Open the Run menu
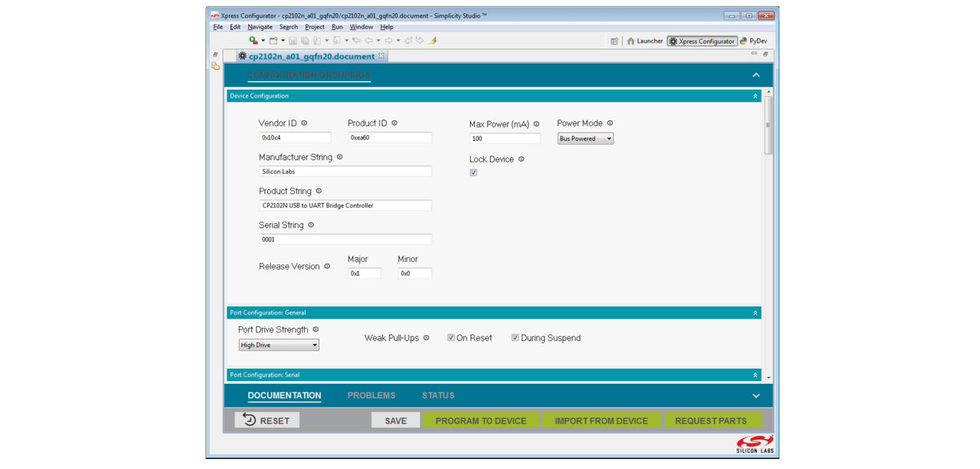The height and width of the screenshot is (469, 980). (x=337, y=27)
